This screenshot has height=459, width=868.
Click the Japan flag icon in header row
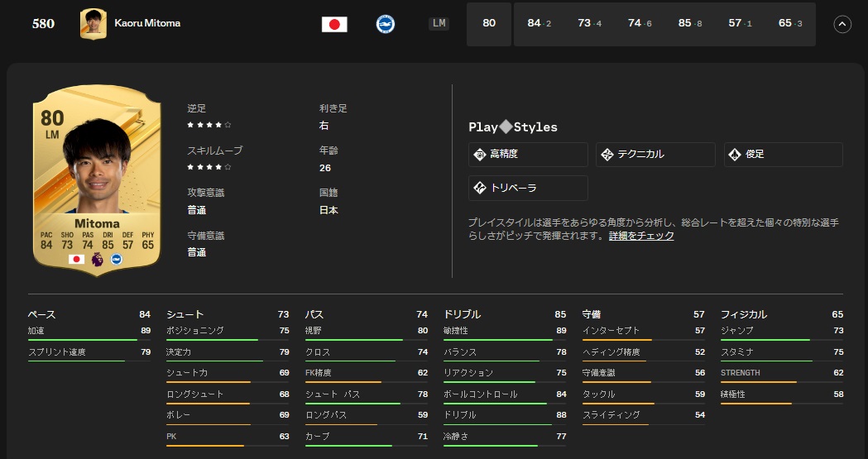tap(334, 24)
